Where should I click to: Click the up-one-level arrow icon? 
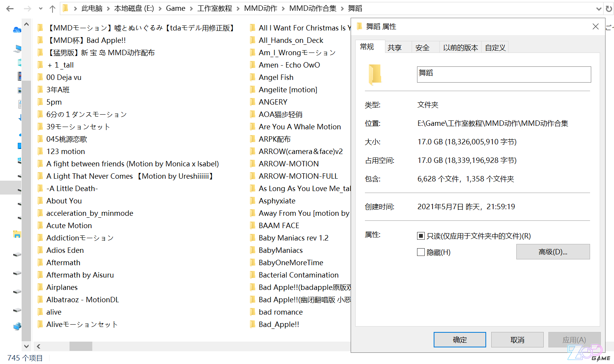[x=53, y=8]
